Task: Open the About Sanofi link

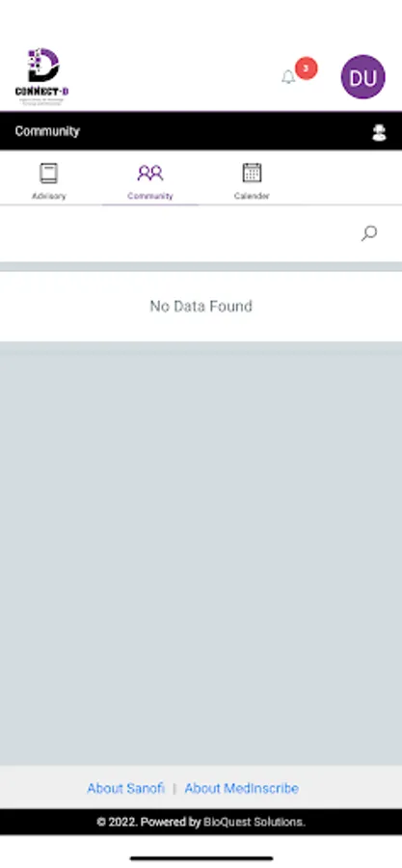Action: tap(125, 788)
